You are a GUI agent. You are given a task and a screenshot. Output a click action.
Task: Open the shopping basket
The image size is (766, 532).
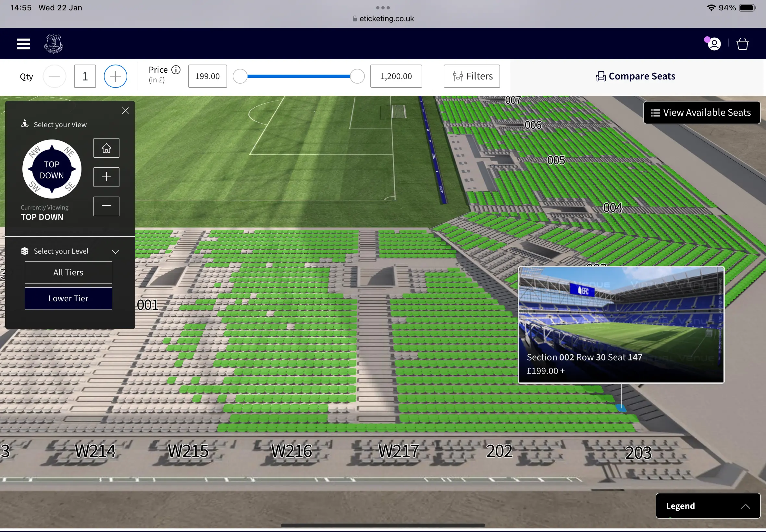tap(742, 44)
